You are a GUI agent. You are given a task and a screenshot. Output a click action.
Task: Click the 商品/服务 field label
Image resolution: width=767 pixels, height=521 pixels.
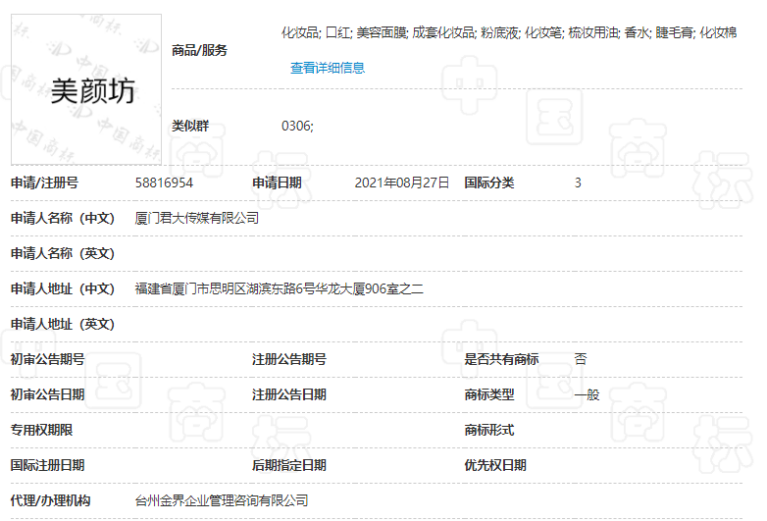(199, 50)
